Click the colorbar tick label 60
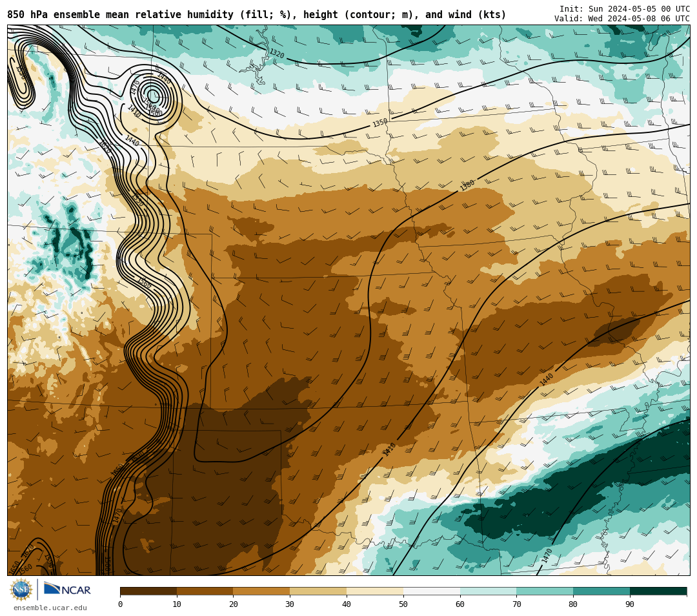Screen dimensions: 697x616 [x=460, y=604]
